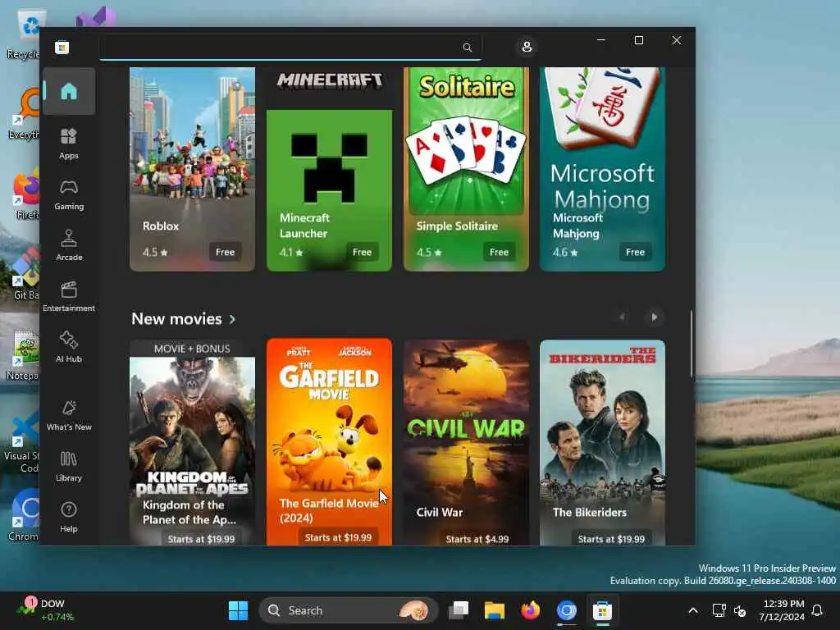Click Starts at $19.99 on Garfield Movie

(338, 537)
